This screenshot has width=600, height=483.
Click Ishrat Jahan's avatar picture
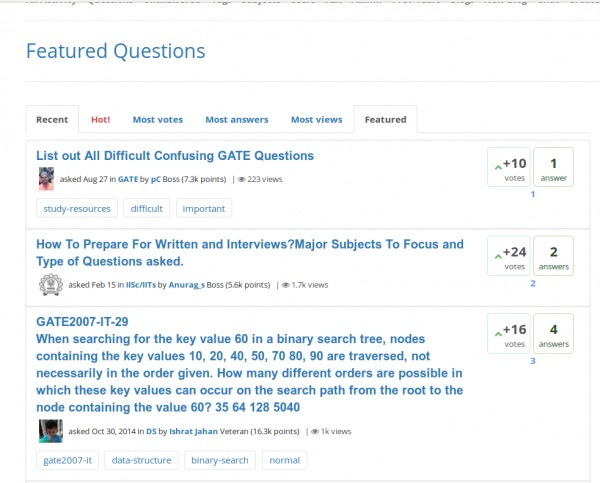click(x=50, y=431)
